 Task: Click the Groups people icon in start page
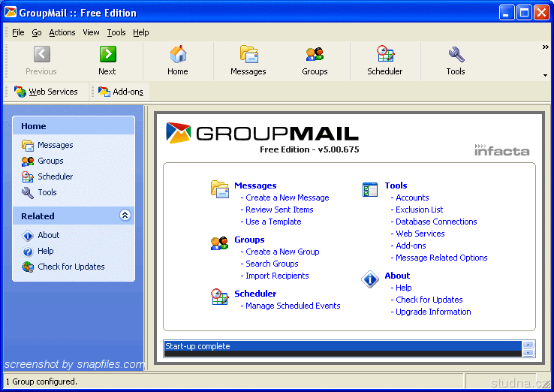219,243
